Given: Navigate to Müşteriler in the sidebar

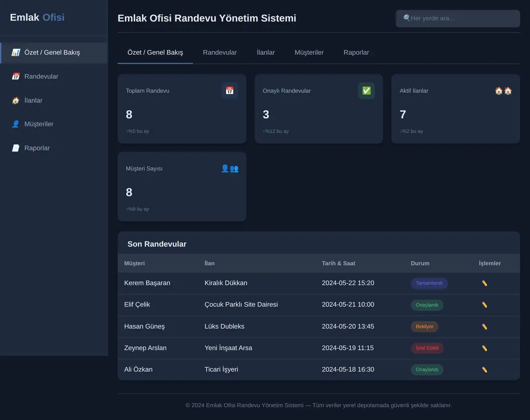Looking at the screenshot, I should 54,124.
